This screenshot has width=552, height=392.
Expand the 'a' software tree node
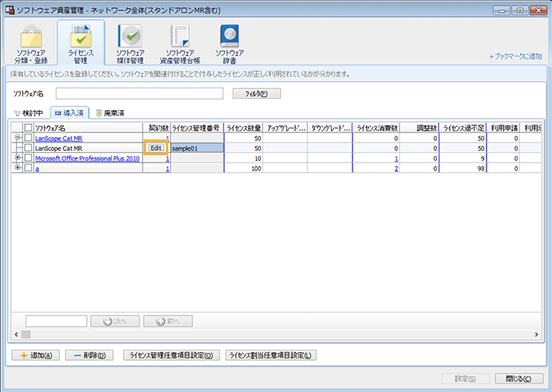point(18,167)
